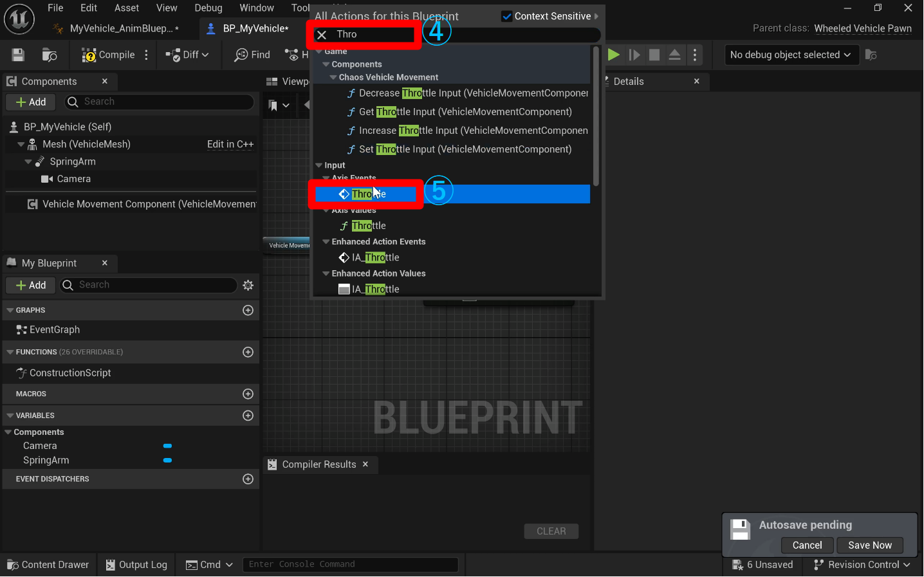Browse to asset in Content Browser
924x577 pixels.
pos(50,55)
